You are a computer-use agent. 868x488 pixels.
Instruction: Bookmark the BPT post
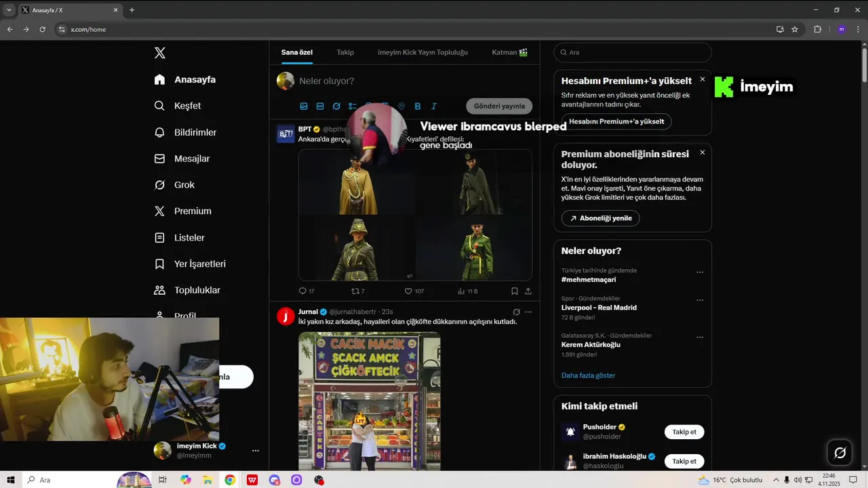pyautogui.click(x=515, y=291)
